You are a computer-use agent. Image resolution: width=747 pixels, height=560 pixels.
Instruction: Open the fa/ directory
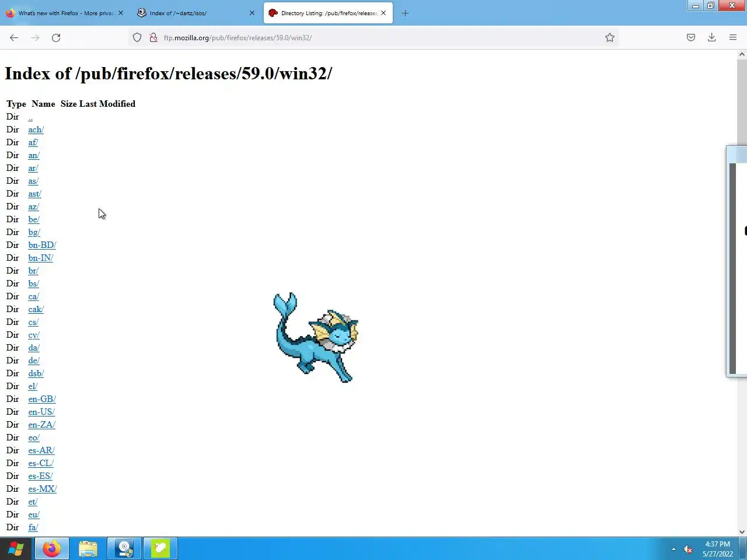pos(33,527)
